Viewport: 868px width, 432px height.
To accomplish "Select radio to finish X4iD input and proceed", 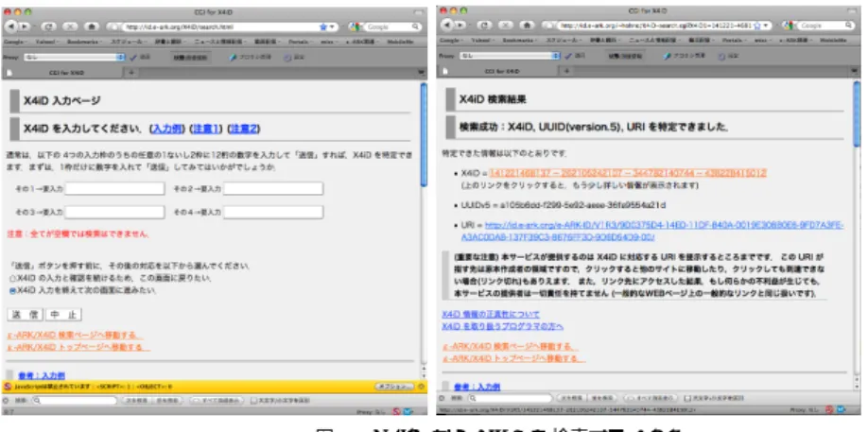I will pos(12,290).
